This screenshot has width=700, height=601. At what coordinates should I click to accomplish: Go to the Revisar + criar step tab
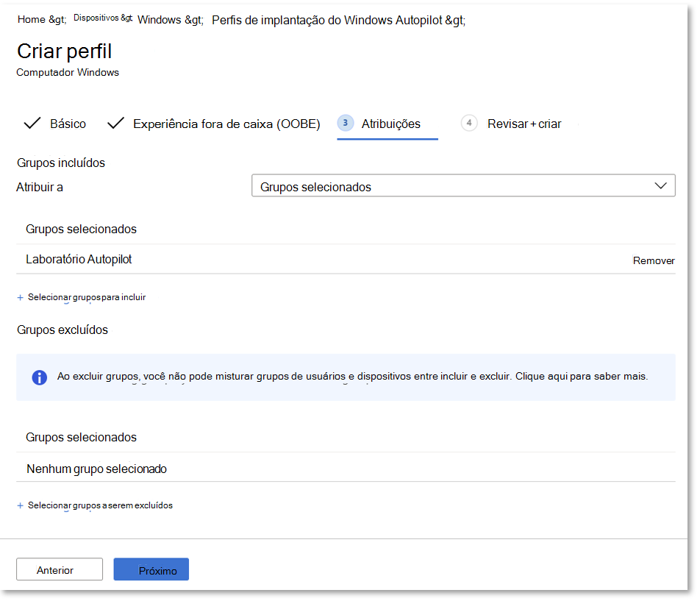coord(524,124)
